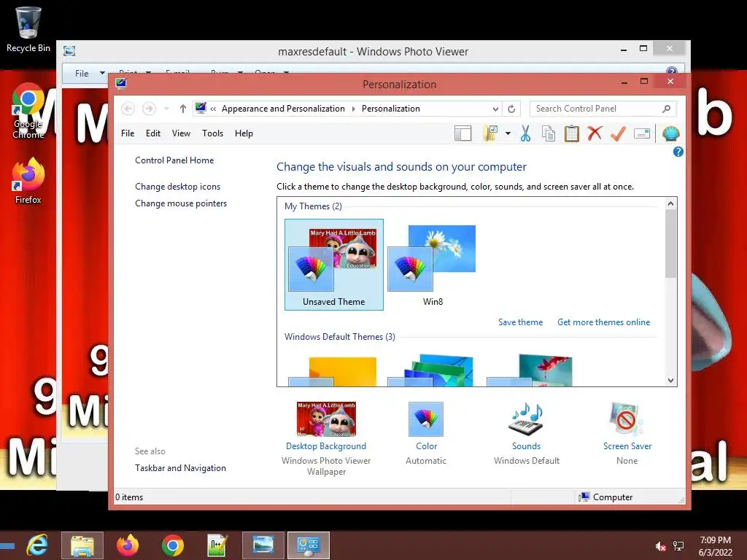Expand the address bar history dropdown
The width and height of the screenshot is (747, 560).
pos(495,109)
